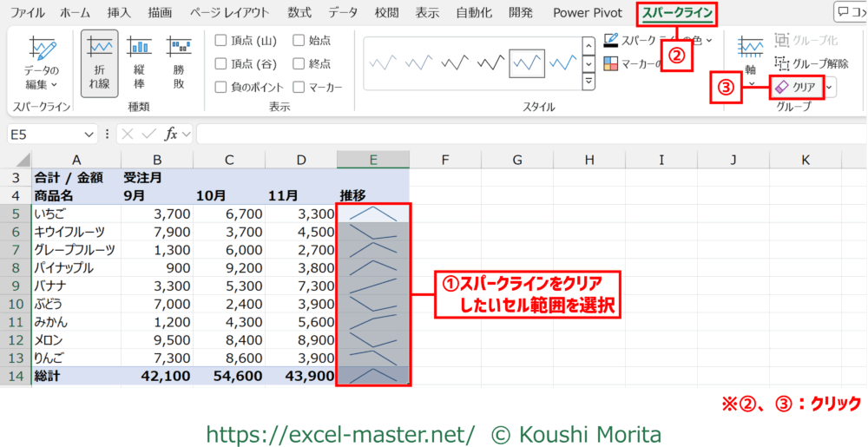This screenshot has height=447, width=868.
Task: Expand the sparkline style gallery more arrow
Action: 589,82
